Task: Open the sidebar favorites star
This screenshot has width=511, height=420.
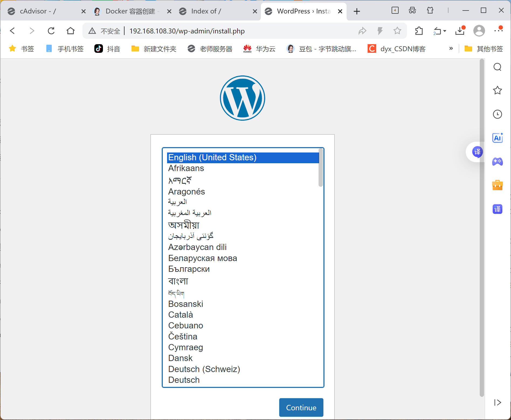Action: coord(498,90)
